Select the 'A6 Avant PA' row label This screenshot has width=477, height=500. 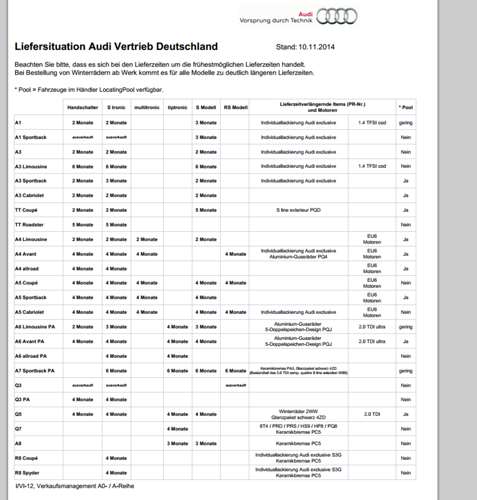(x=29, y=342)
